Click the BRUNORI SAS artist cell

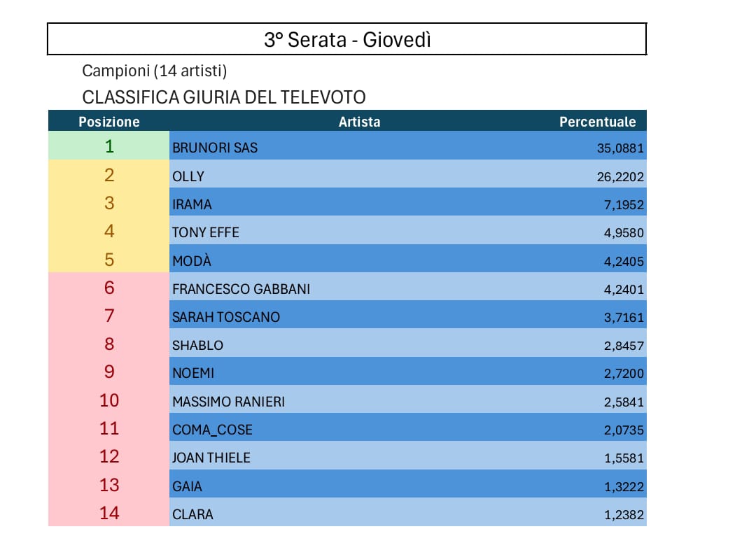tap(215, 148)
